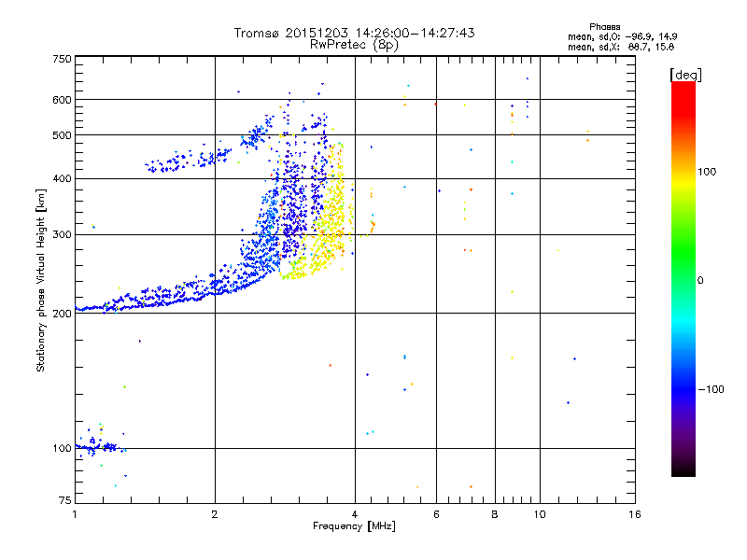Click the y-axis '75' tick label
747x560 pixels.
[x=64, y=500]
